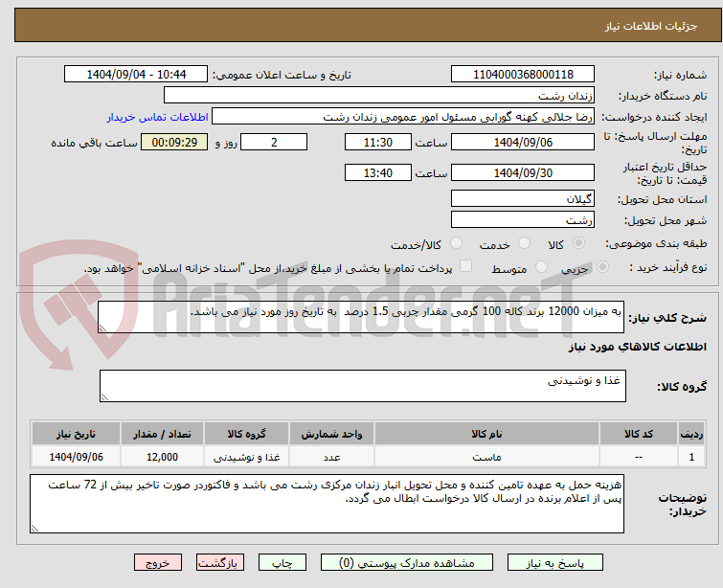723x588 pixels.
Task: Click the ساعت باقی مانده label
Action: click(x=94, y=143)
